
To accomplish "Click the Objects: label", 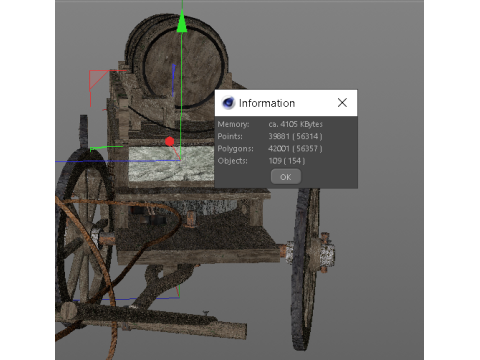I will (233, 161).
